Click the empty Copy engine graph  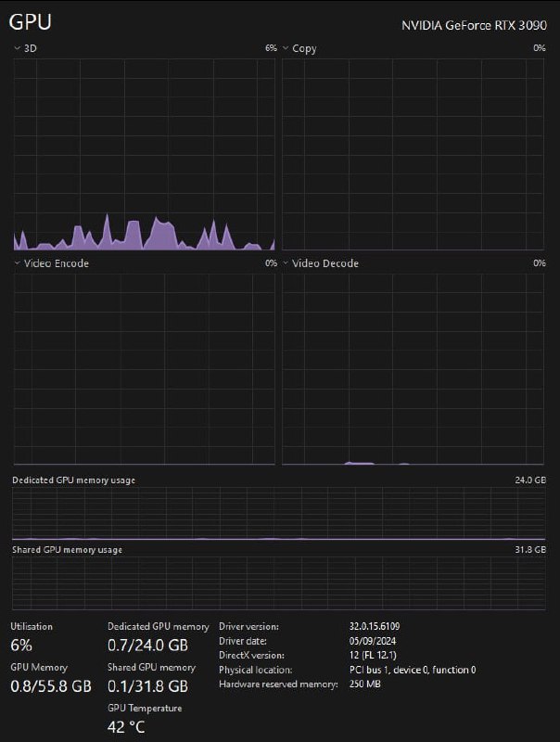pos(413,155)
